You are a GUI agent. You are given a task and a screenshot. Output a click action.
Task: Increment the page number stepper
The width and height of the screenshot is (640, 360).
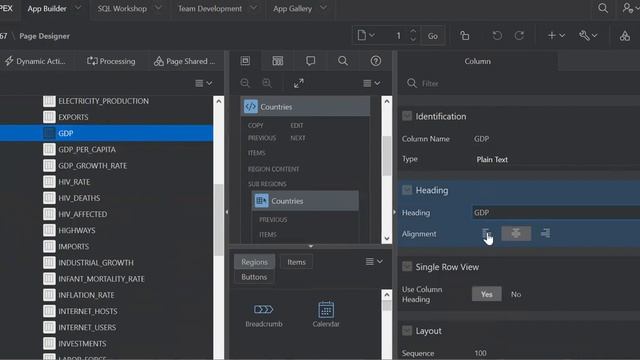click(413, 31)
